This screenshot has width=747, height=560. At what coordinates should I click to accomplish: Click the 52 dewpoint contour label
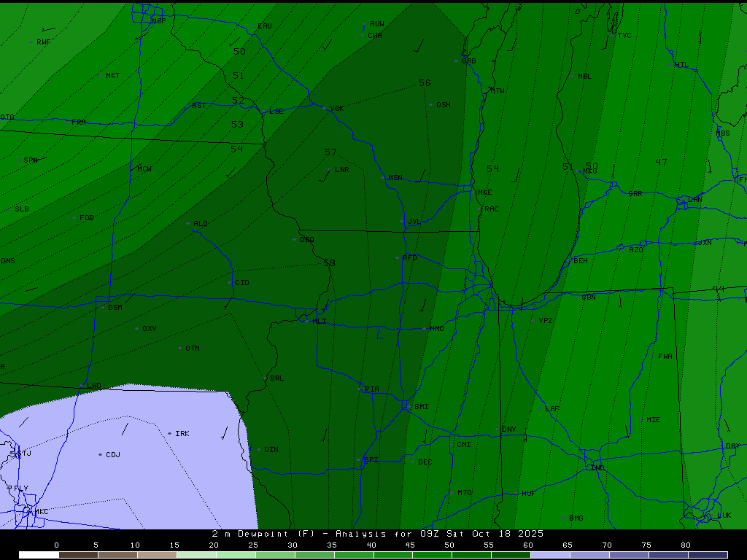[238, 100]
